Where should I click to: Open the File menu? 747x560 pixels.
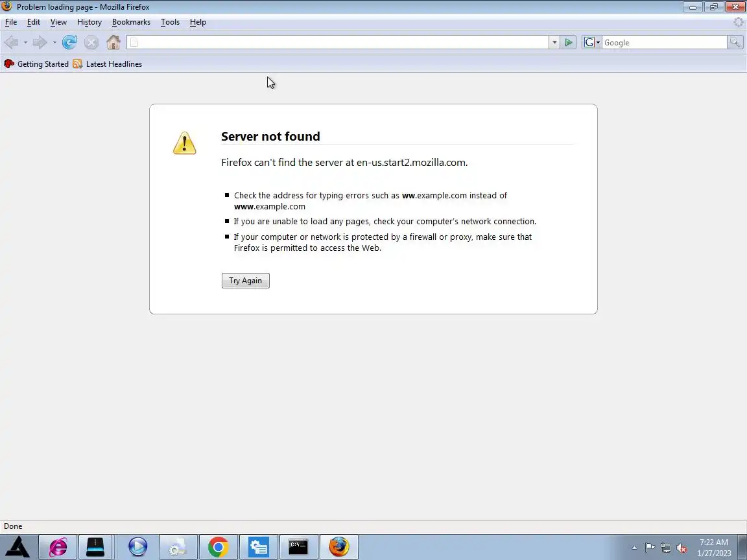pos(11,22)
